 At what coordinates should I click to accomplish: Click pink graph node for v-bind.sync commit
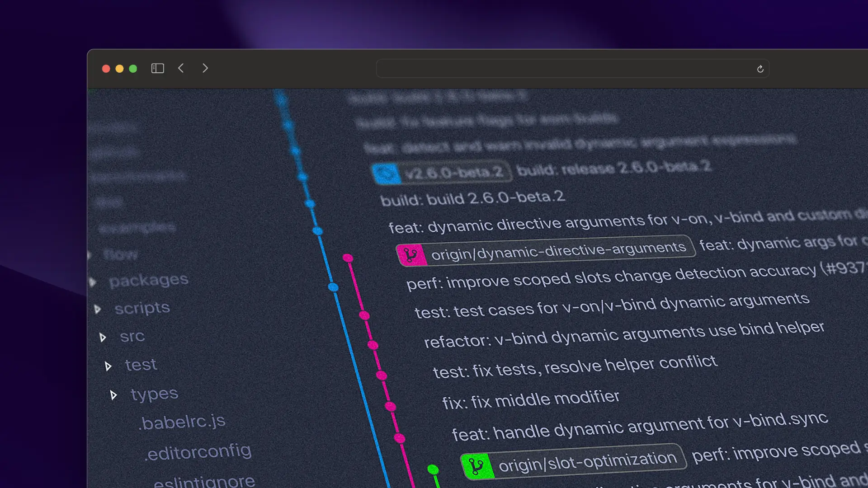400,438
